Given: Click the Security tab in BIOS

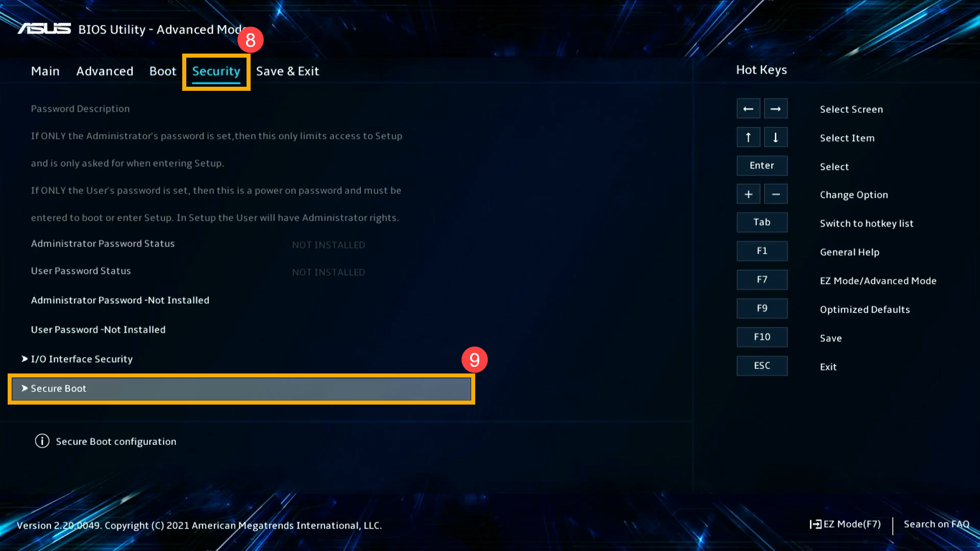Looking at the screenshot, I should [216, 70].
